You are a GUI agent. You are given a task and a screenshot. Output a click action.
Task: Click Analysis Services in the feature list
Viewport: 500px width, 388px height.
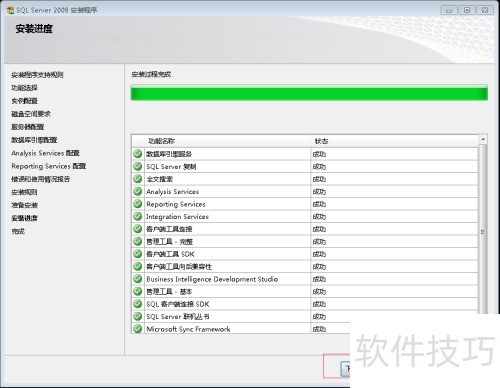click(x=172, y=192)
